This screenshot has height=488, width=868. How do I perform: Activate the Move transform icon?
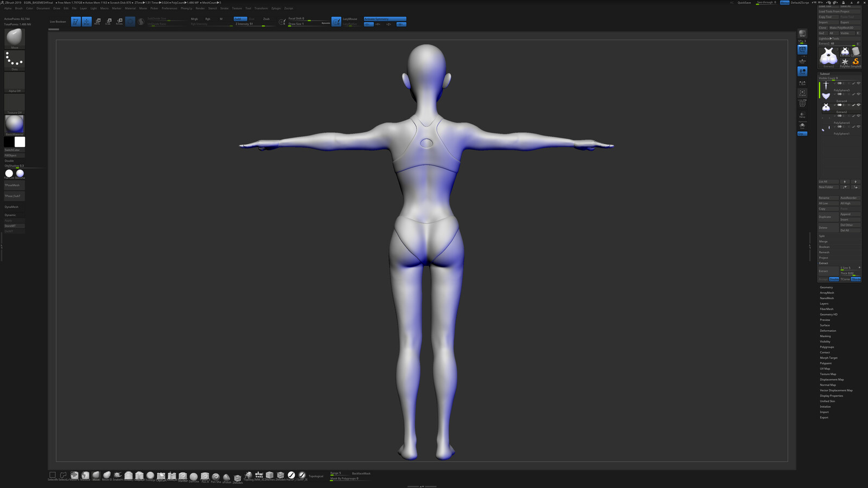point(98,22)
